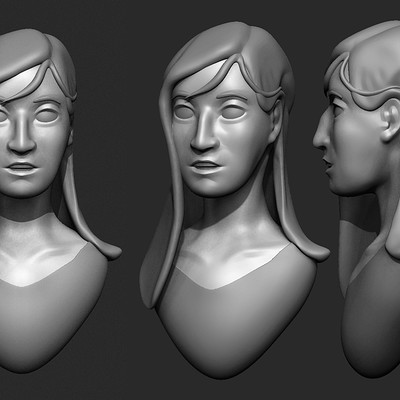Click the center bust's lips
The image size is (400, 400).
coord(204,166)
